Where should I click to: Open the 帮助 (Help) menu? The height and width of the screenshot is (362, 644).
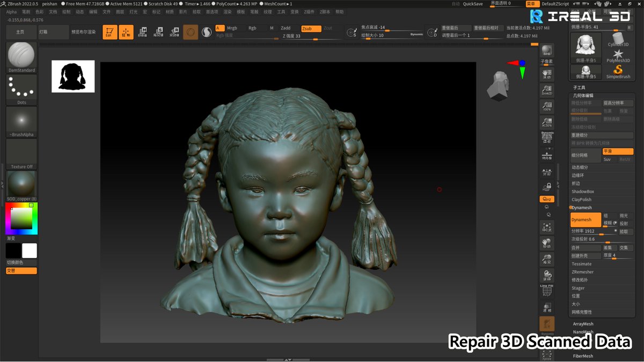[340, 11]
